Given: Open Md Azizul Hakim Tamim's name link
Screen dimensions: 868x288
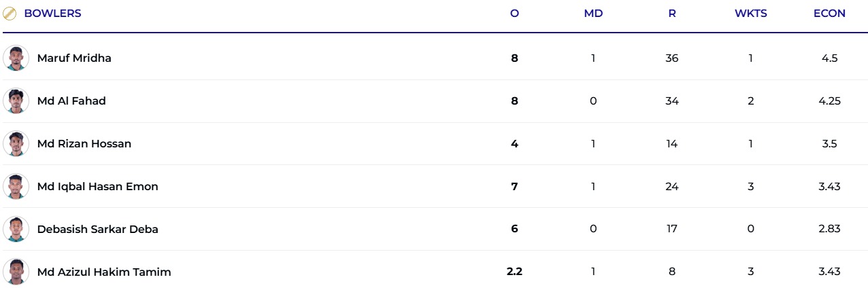Looking at the screenshot, I should 104,272.
